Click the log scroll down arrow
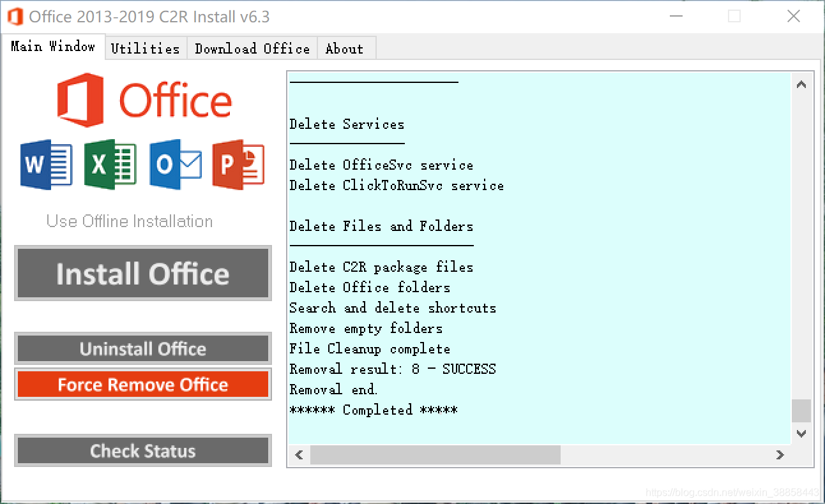The image size is (825, 504). point(801,434)
